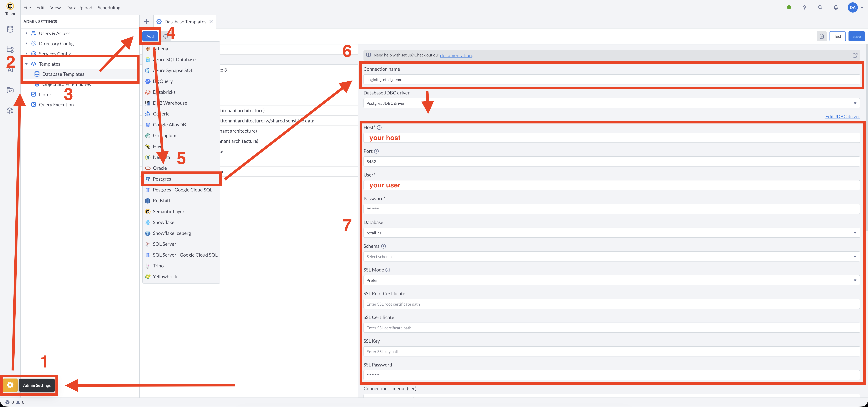Expand the Directory Config tree node
Viewport: 868px width, 407px height.
26,43
